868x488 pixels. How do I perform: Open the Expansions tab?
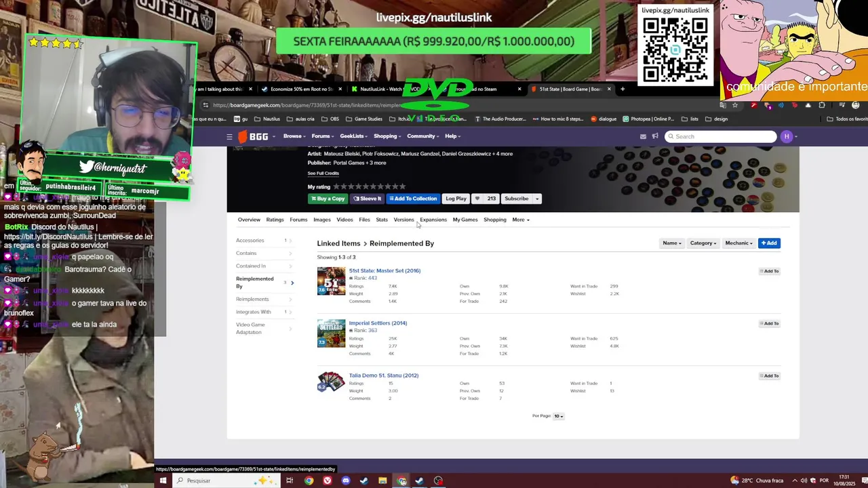433,220
